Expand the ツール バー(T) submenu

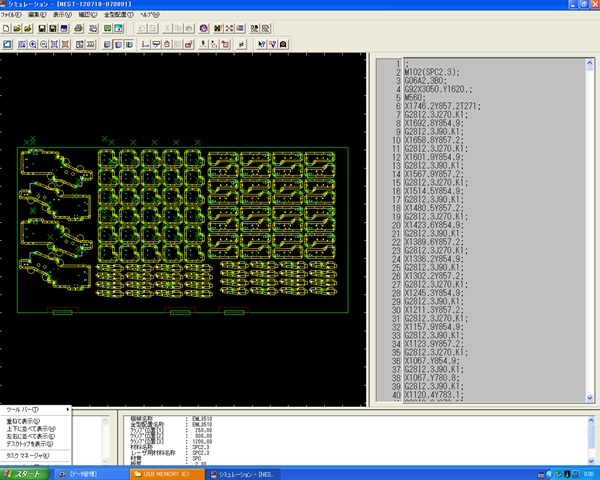pyautogui.click(x=36, y=410)
